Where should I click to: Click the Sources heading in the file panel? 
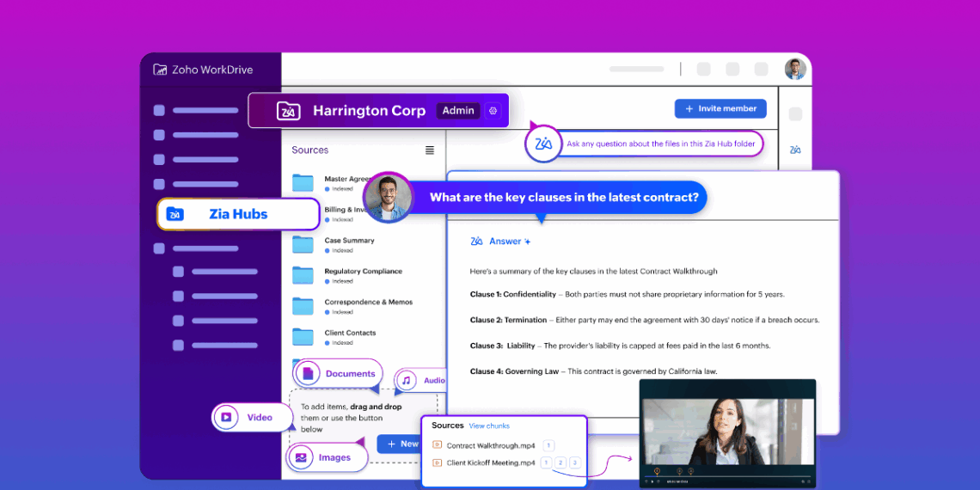click(310, 150)
